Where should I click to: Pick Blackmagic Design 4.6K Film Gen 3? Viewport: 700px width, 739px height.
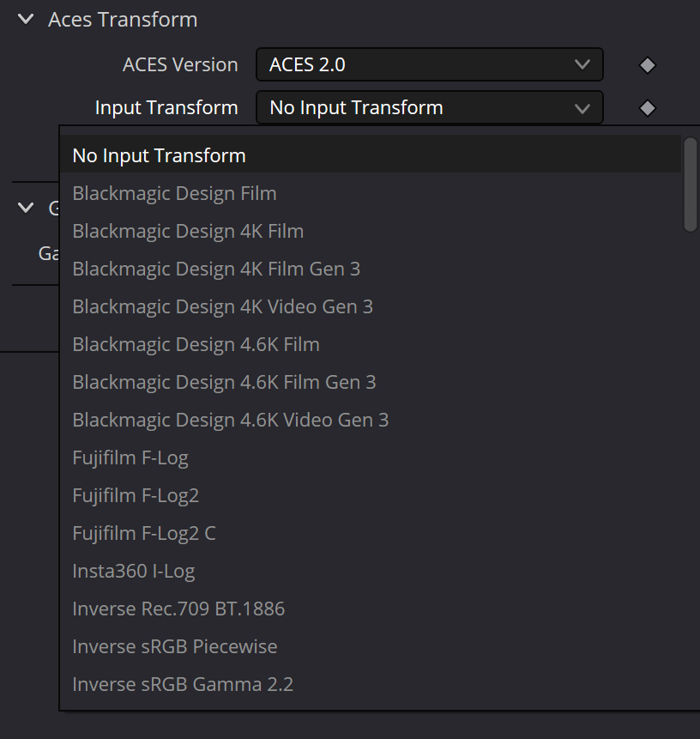[x=371, y=382]
